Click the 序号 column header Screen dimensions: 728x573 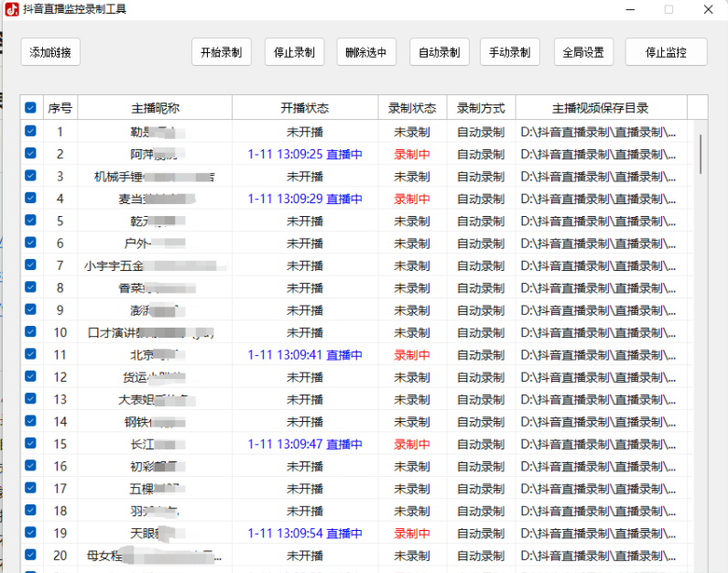(x=60, y=108)
